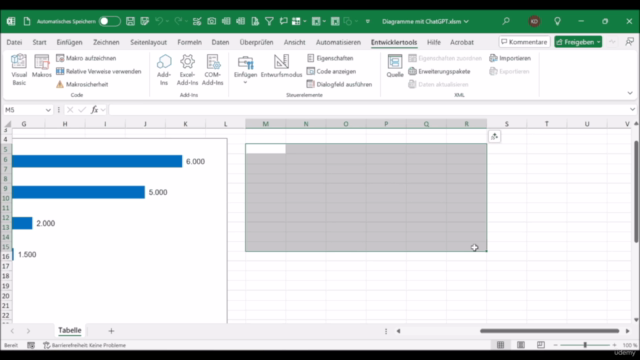Collapse the ribbon with the chevron
The height and width of the screenshot is (360, 640).
(630, 93)
